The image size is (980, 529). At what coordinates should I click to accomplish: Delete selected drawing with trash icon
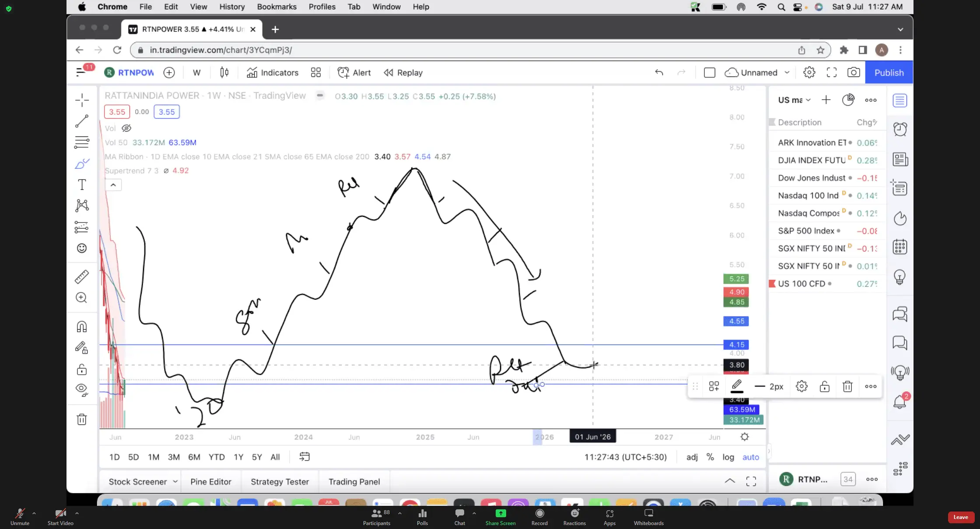(847, 386)
